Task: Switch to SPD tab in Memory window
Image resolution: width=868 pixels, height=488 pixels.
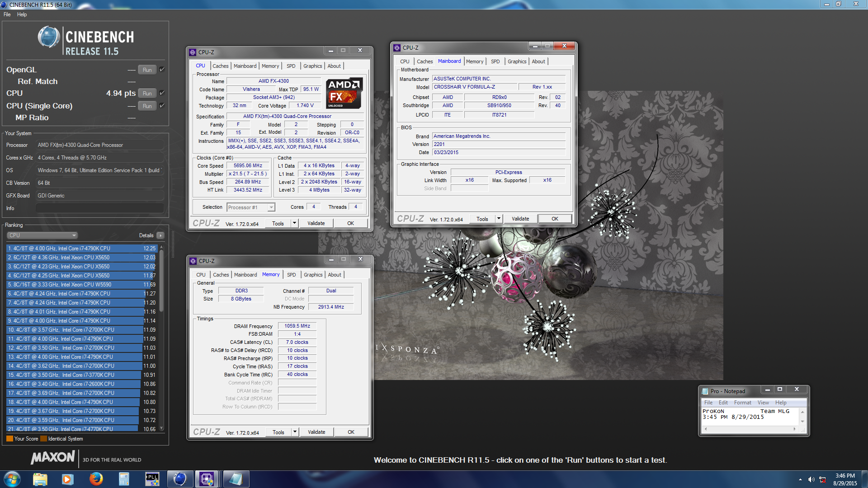Action: pyautogui.click(x=292, y=275)
